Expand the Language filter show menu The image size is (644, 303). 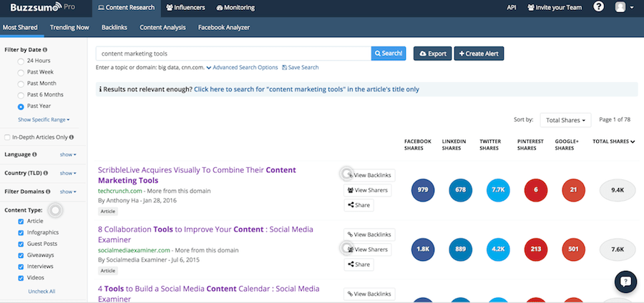[x=68, y=154]
